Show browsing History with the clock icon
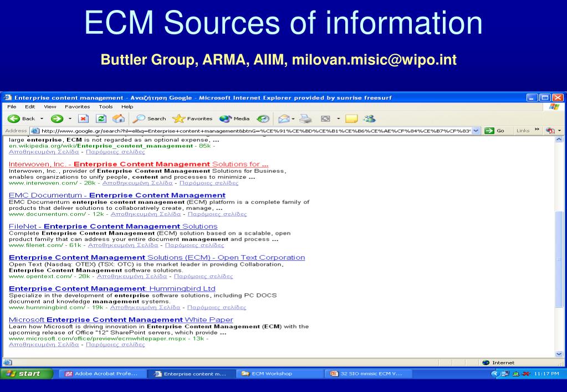Screen dimensions: 567x392 (263, 118)
